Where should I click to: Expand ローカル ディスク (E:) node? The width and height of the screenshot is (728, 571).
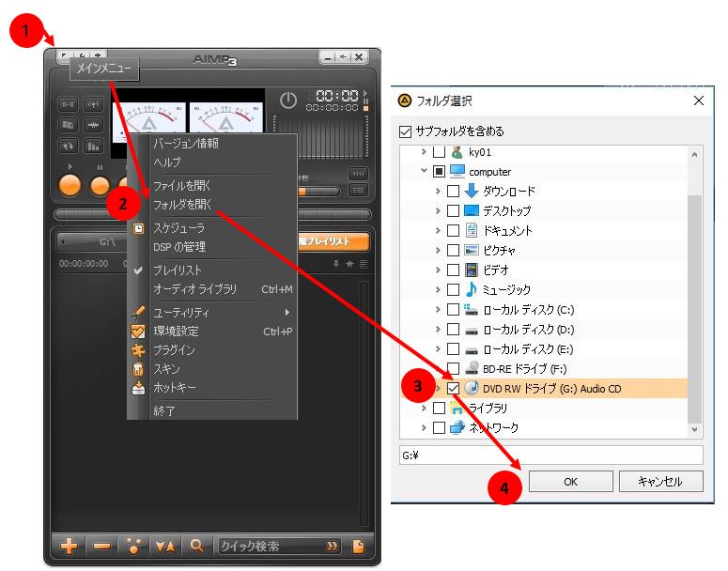tap(438, 348)
